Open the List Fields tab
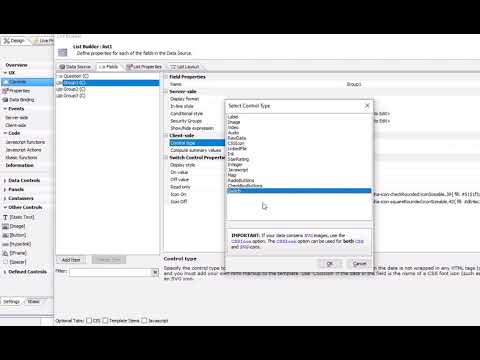The image size is (480, 360). (x=108, y=67)
